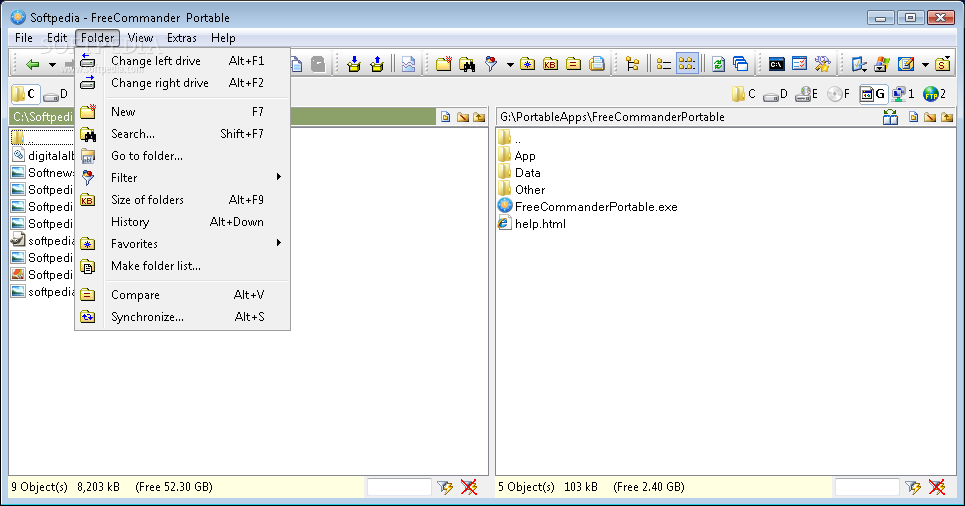This screenshot has width=965, height=506.
Task: Click the binoculars Search toolbar icon
Action: [467, 64]
